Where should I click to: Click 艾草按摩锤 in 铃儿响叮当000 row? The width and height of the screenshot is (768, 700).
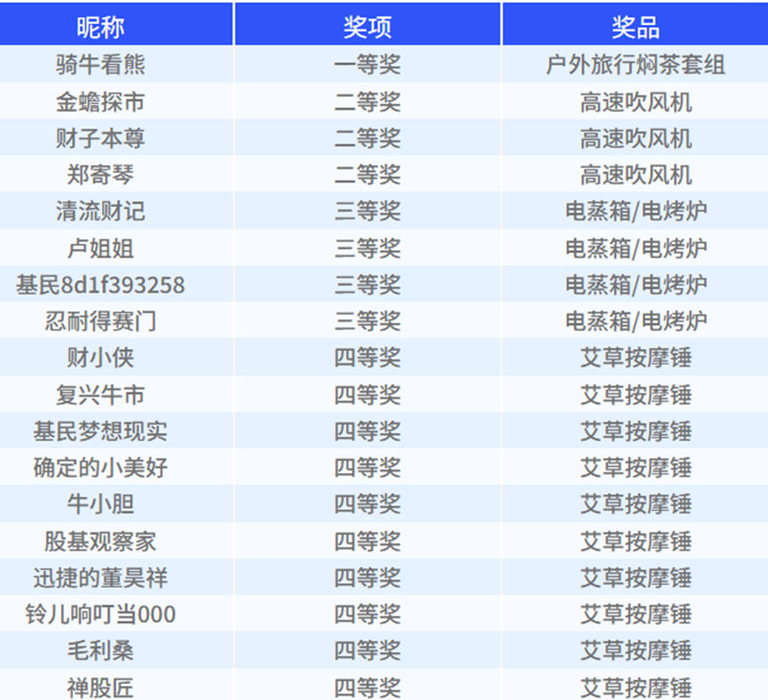tap(636, 614)
